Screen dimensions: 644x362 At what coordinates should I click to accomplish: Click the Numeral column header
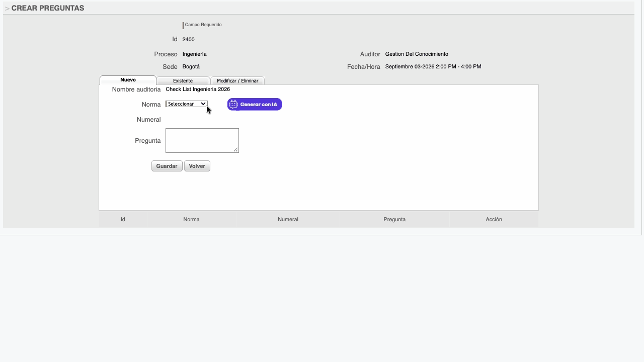(x=288, y=219)
